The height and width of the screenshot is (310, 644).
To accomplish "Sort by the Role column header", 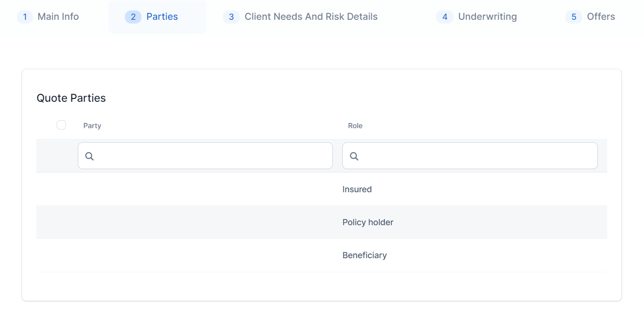I will pyautogui.click(x=355, y=126).
